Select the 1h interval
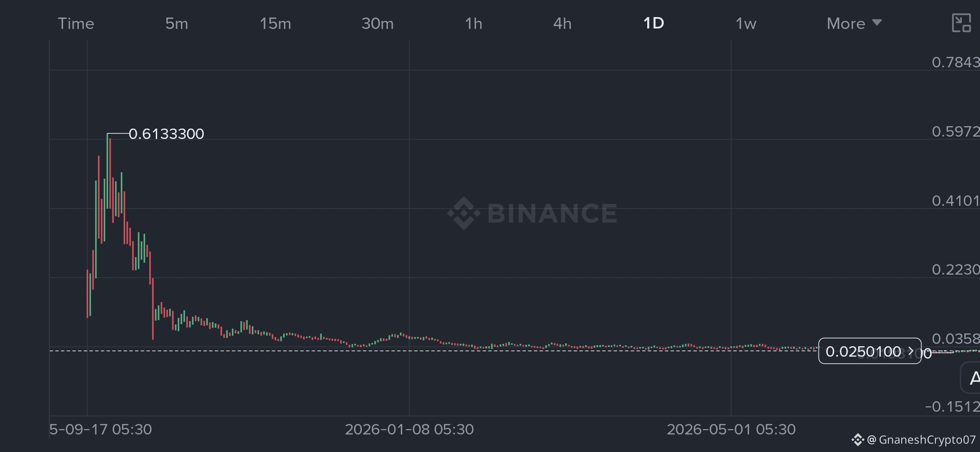Screen dimensions: 980x452 [x=473, y=23]
